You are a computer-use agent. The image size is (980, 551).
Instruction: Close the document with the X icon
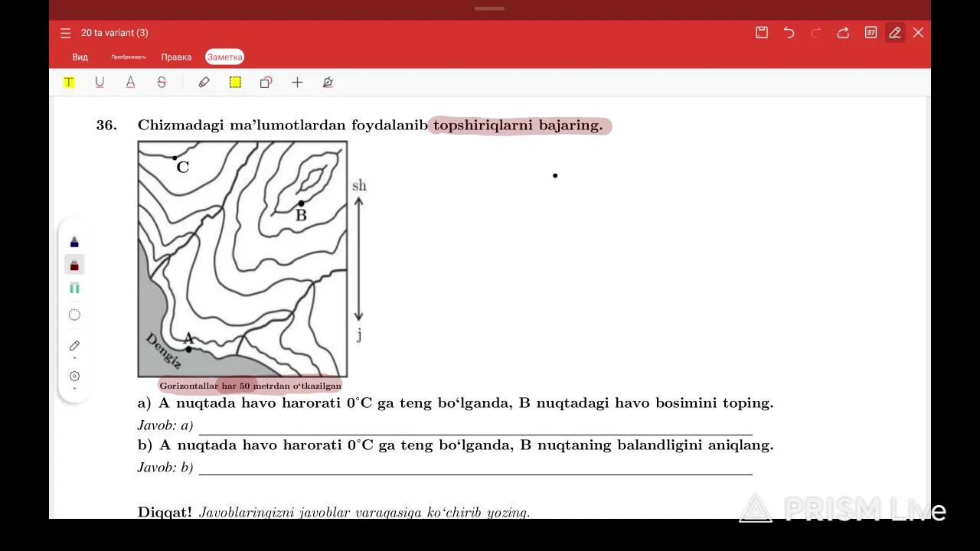pos(919,32)
